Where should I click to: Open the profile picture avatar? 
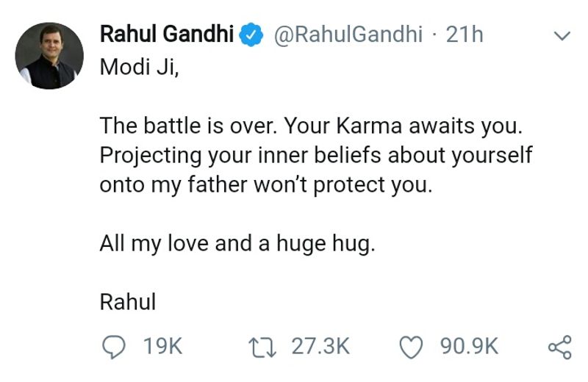click(50, 56)
